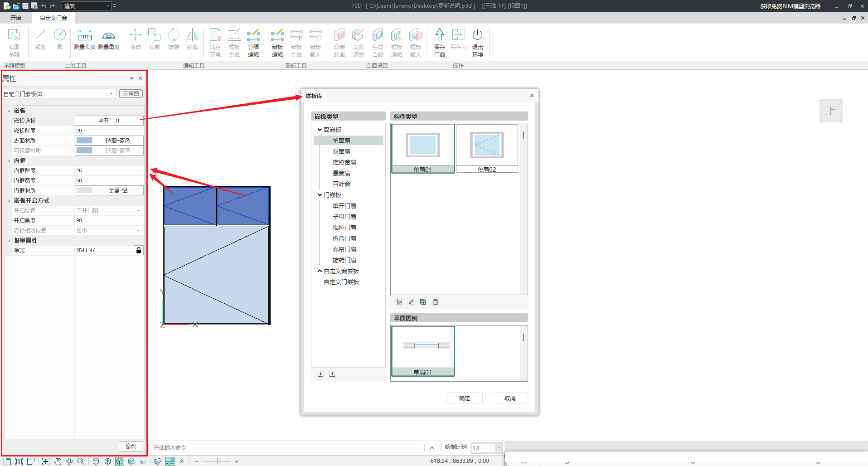Switch to the 开始 ribbon tab
The width and height of the screenshot is (868, 466).
pyautogui.click(x=16, y=18)
